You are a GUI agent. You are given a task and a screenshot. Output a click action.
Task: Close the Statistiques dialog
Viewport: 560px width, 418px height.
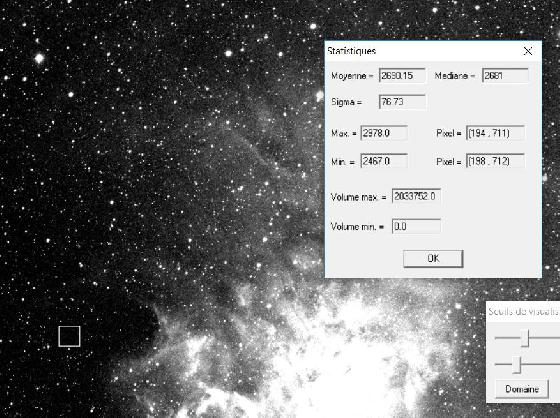coord(528,51)
